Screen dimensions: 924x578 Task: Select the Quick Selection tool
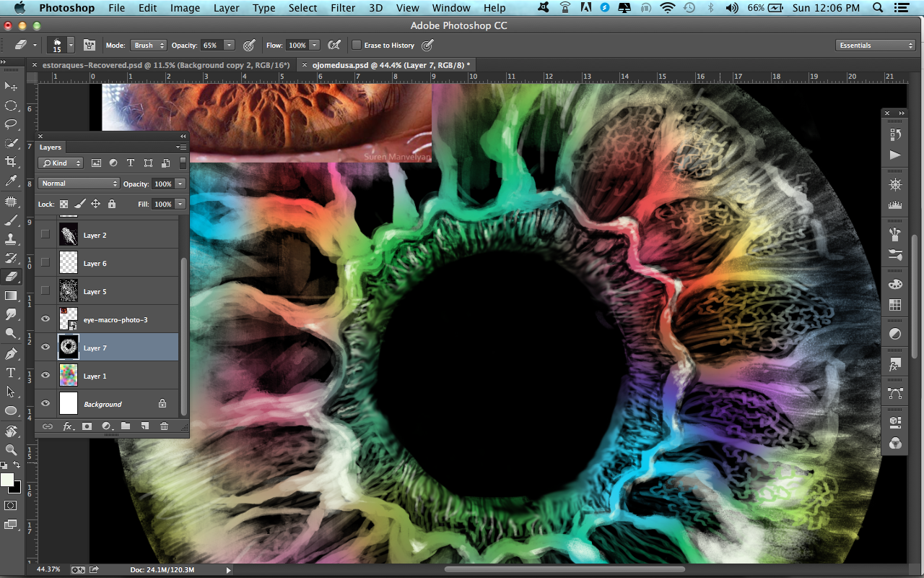coord(11,143)
